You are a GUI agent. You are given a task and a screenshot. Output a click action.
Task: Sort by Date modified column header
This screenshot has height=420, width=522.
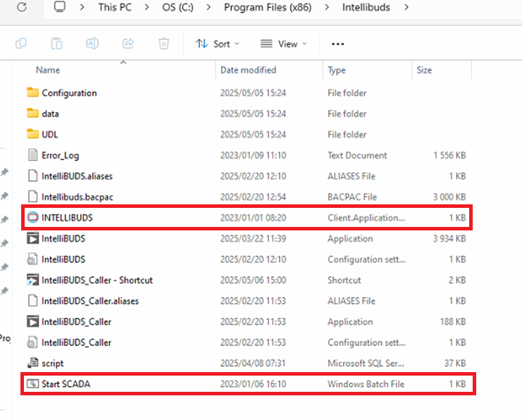coord(249,70)
